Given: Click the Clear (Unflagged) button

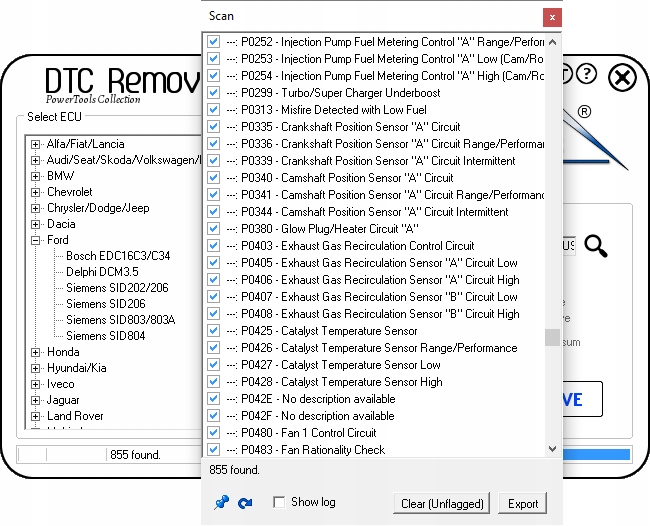Looking at the screenshot, I should click(441, 504).
